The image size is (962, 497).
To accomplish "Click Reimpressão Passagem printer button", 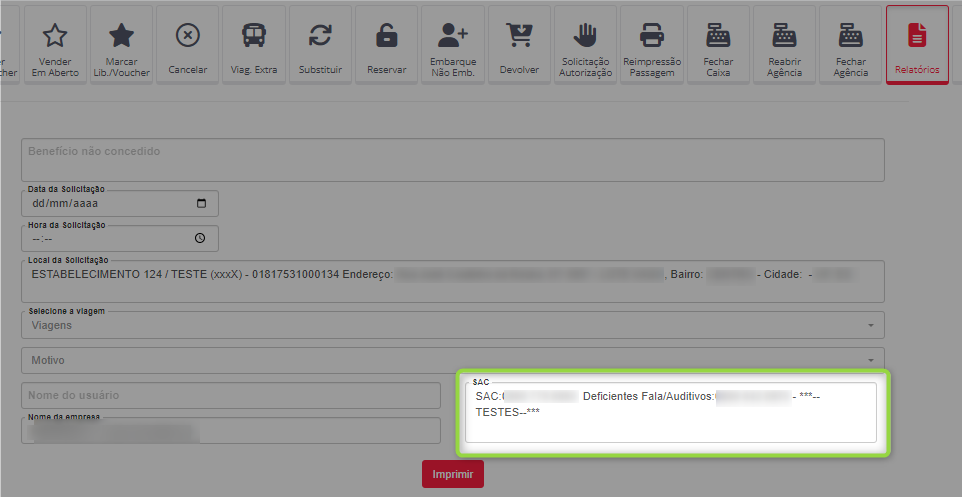I will pyautogui.click(x=652, y=45).
